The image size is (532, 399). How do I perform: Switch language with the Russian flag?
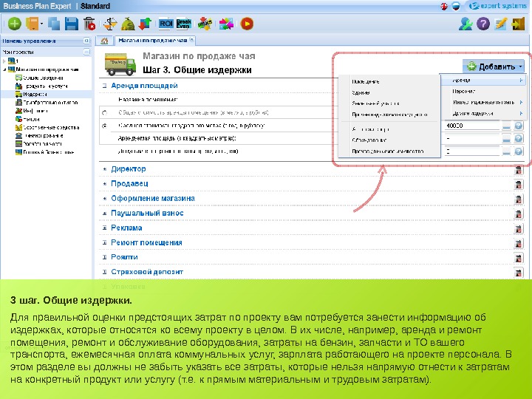[x=456, y=6]
